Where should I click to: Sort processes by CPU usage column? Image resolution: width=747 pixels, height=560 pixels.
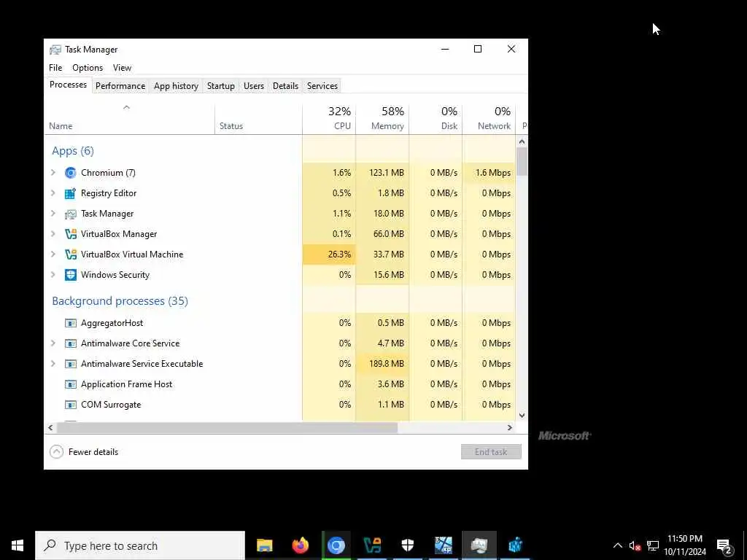(329, 120)
